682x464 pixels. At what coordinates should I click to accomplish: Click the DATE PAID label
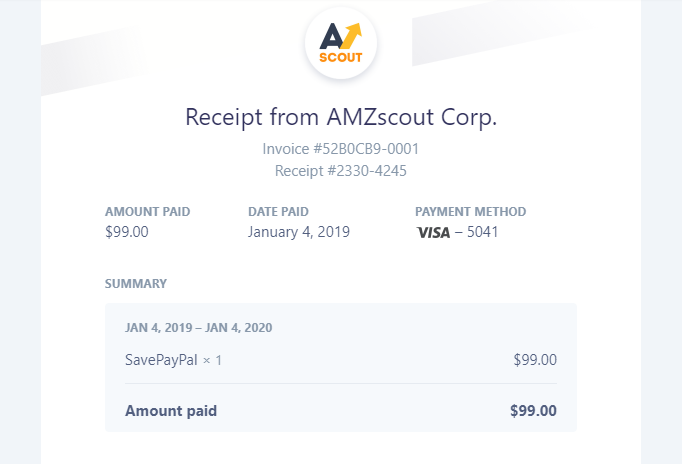coord(278,212)
